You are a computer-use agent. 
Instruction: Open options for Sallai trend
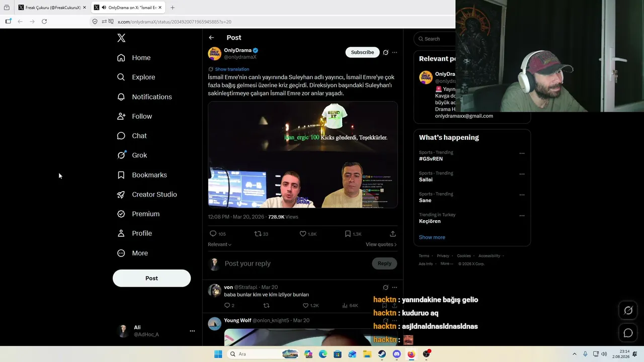point(522,174)
